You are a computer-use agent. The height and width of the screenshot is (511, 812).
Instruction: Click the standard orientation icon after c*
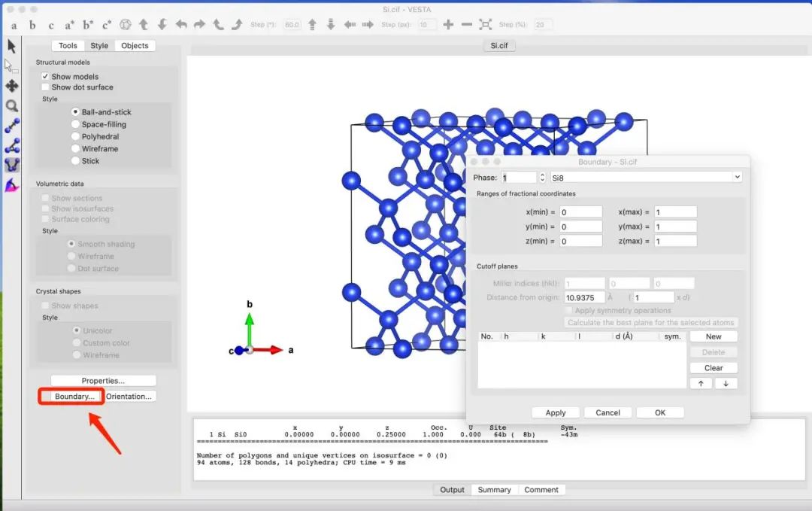(126, 24)
